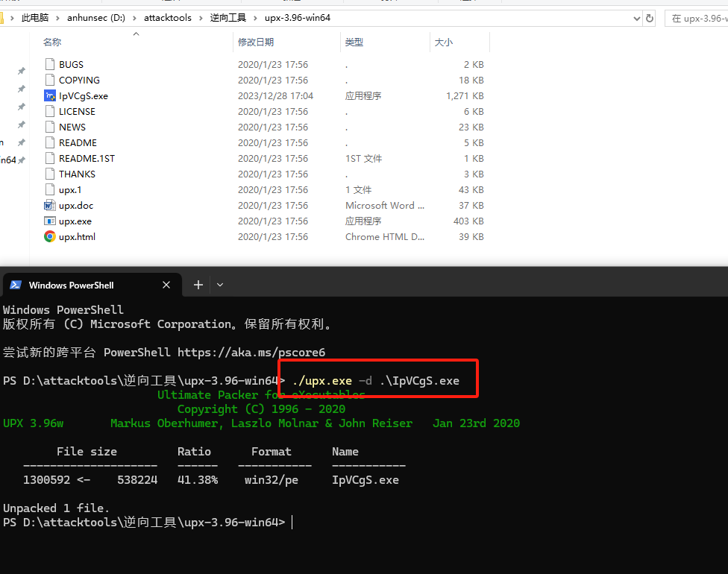Open new terminal tab with plus button
Image resolution: width=728 pixels, height=574 pixels.
point(198,285)
